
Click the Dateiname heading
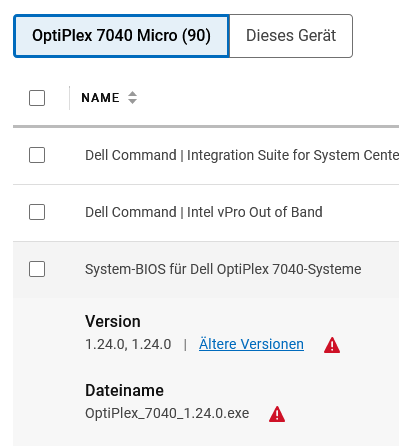click(x=124, y=390)
